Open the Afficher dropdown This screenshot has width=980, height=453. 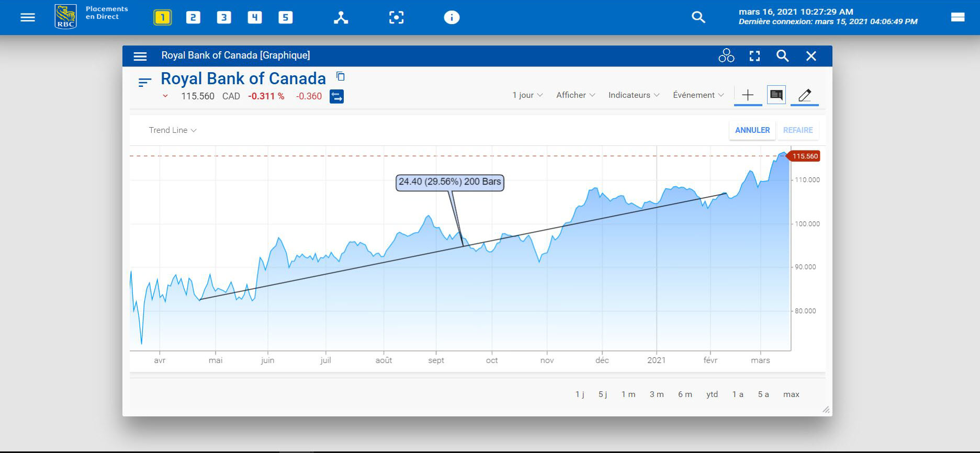pos(576,95)
